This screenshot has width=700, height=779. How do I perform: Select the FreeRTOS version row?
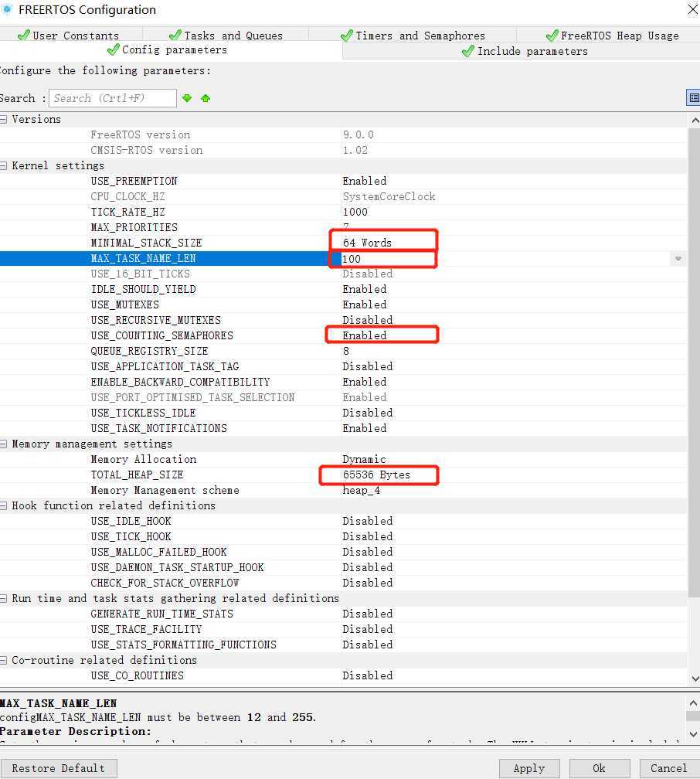pos(344,134)
